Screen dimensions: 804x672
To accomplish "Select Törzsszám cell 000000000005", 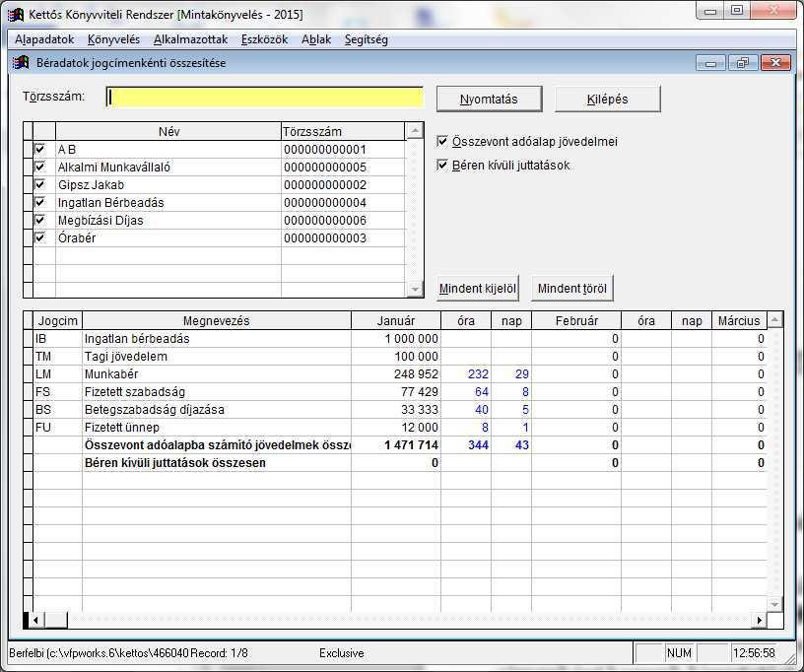I will 343,168.
